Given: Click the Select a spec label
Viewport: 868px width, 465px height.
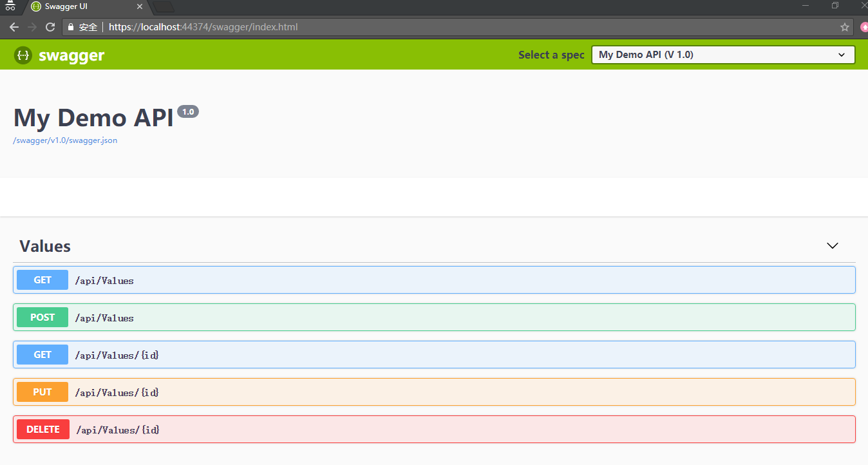Looking at the screenshot, I should pos(551,55).
